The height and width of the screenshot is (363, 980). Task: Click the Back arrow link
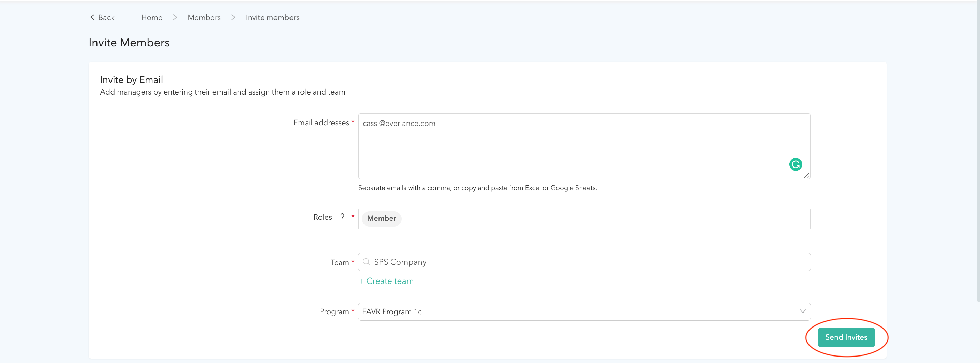tap(102, 17)
